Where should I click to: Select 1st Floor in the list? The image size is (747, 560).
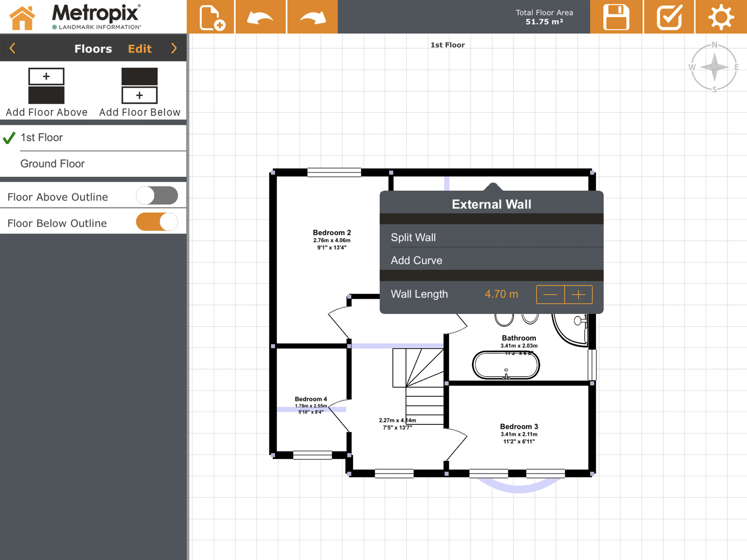click(x=93, y=137)
